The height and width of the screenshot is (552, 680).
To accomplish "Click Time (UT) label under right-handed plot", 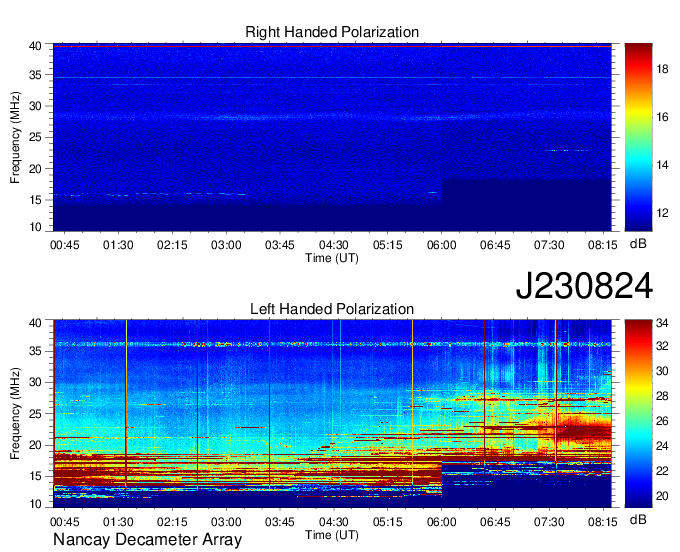I will coord(332,258).
